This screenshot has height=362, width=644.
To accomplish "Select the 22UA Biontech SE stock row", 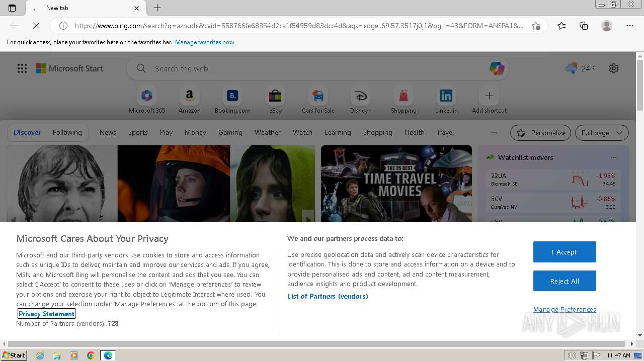I will tap(553, 179).
